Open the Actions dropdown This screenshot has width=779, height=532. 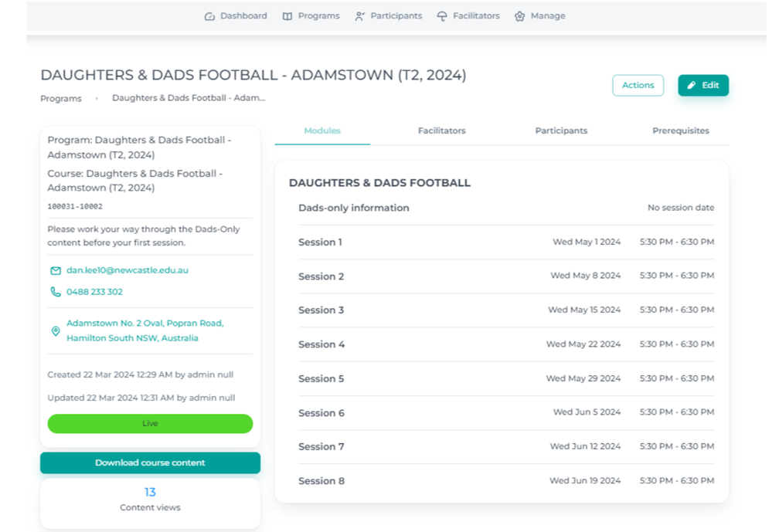coord(638,86)
